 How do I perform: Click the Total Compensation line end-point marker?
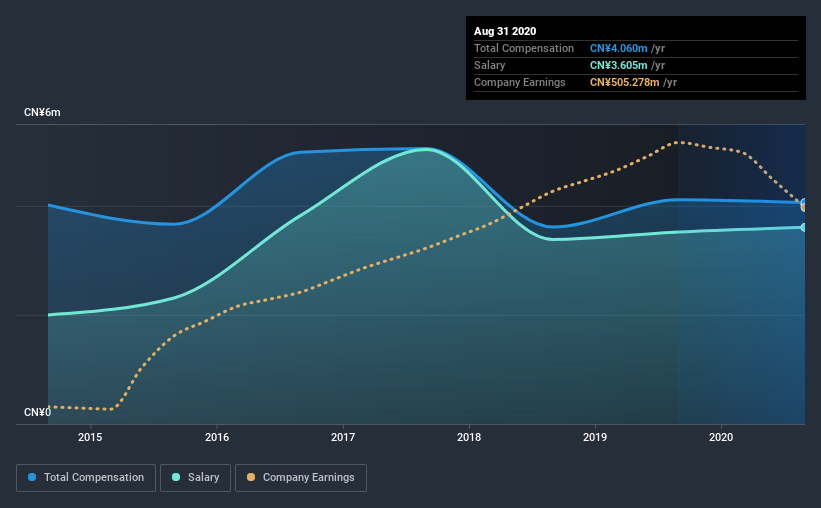[803, 202]
